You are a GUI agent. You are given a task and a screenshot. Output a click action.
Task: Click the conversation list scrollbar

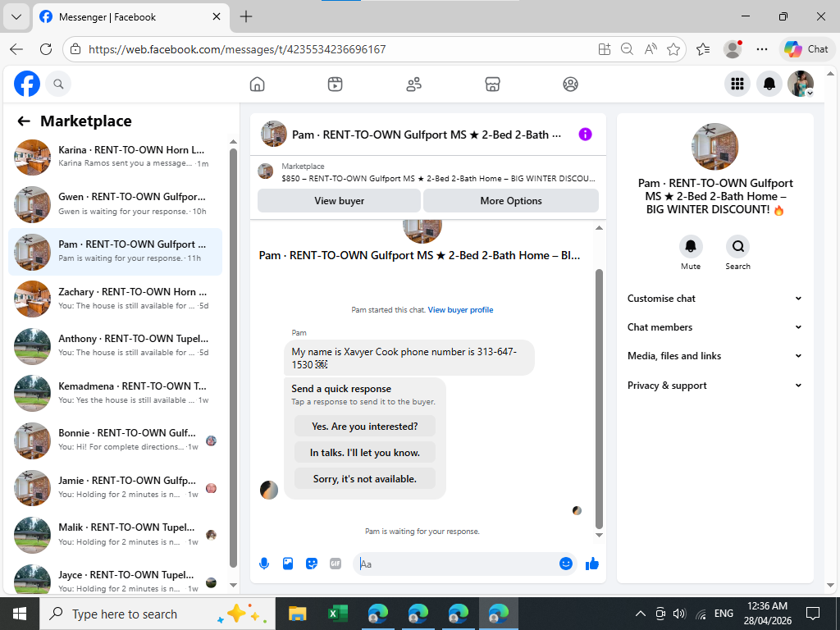[x=233, y=358]
